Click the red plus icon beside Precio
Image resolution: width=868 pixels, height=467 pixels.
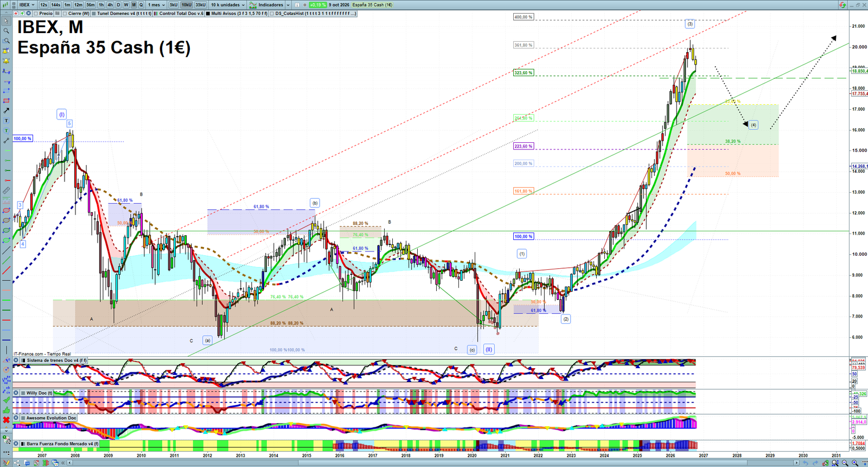[16, 14]
